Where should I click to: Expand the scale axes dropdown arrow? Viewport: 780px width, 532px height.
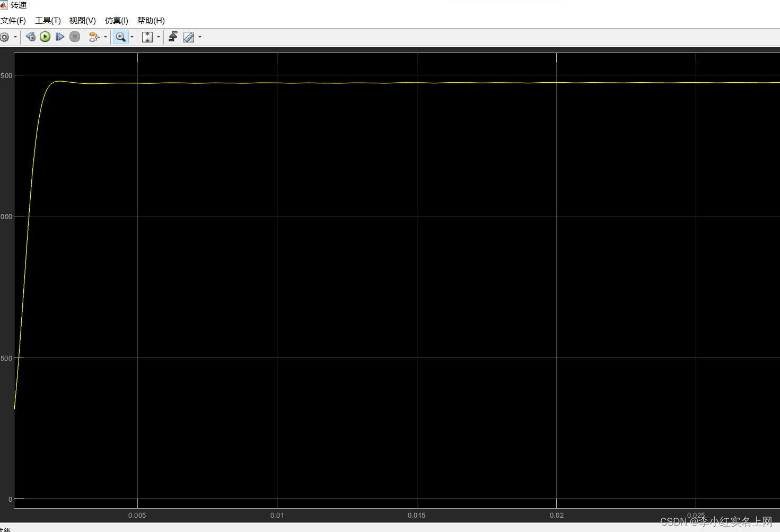tap(158, 37)
